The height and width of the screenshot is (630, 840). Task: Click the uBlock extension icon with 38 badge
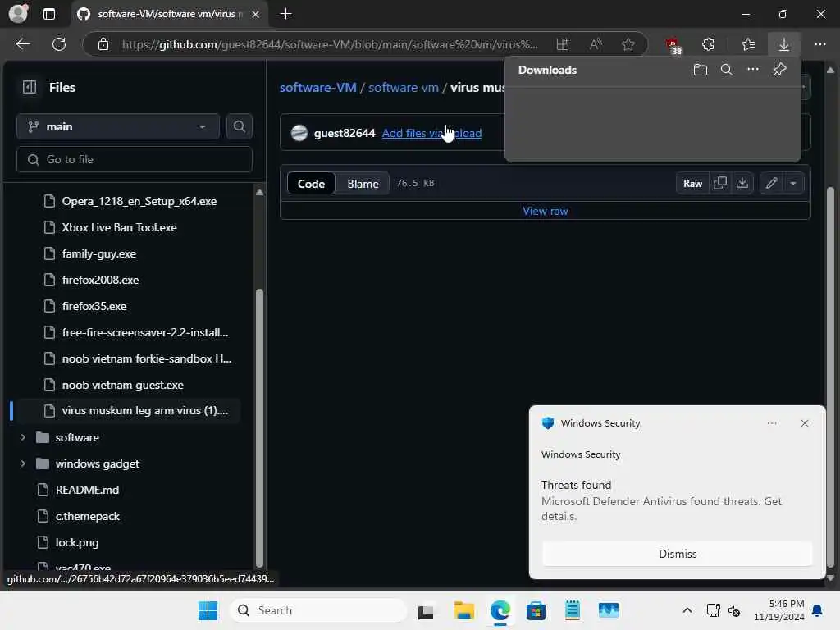click(x=673, y=45)
